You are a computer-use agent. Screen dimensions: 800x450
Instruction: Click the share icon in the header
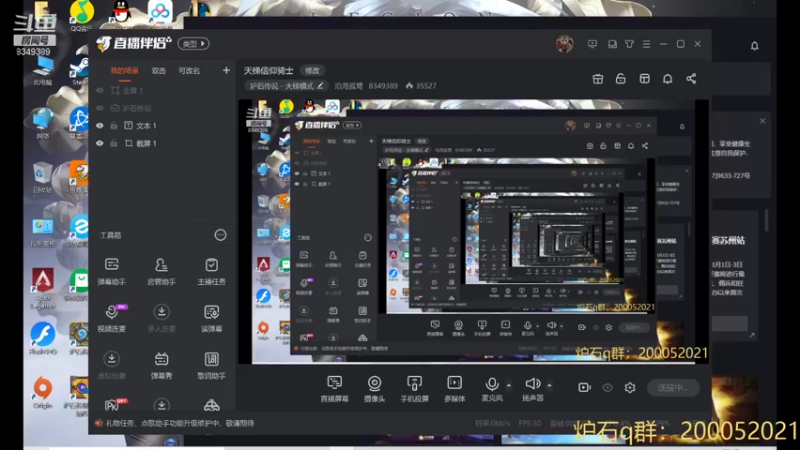click(691, 79)
